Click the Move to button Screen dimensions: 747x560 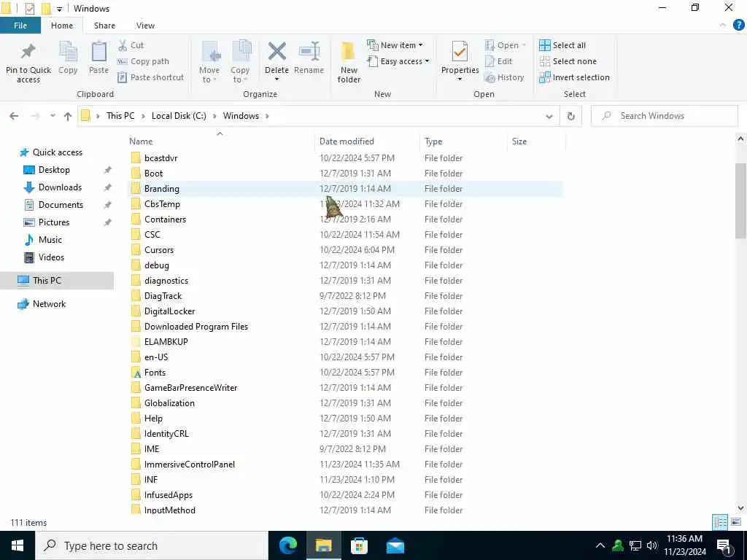pyautogui.click(x=209, y=62)
